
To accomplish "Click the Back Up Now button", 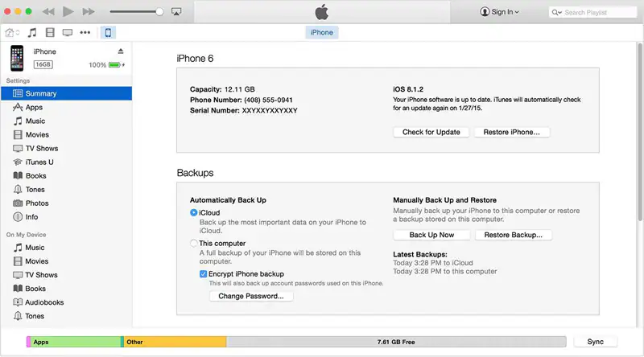I will coord(431,235).
